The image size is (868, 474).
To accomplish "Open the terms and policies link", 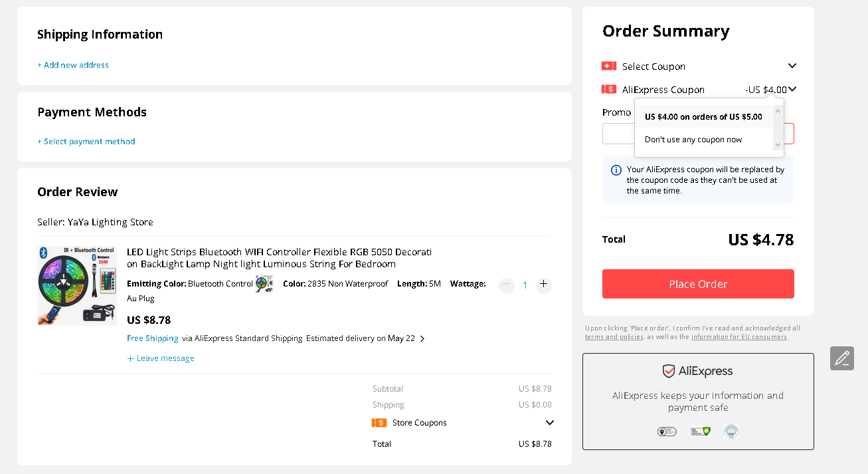I will 614,337.
